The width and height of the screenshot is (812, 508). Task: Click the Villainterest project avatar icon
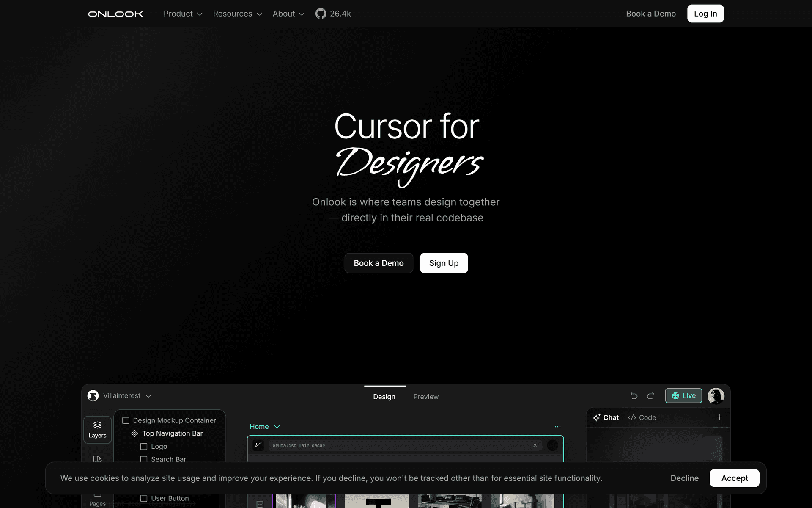click(x=93, y=395)
